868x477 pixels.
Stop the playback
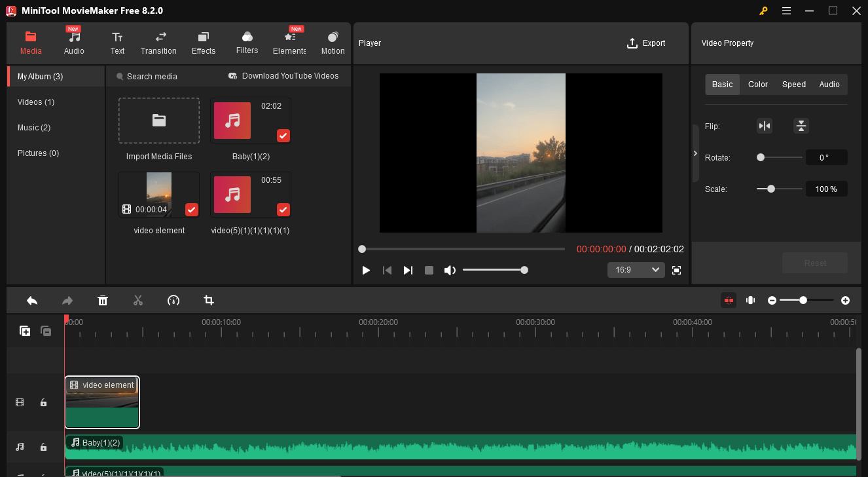click(x=429, y=270)
